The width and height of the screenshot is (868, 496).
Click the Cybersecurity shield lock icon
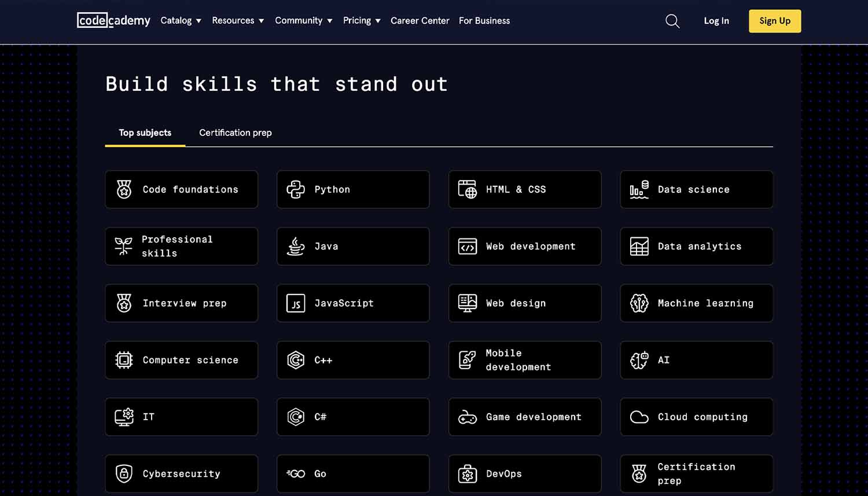tap(124, 473)
